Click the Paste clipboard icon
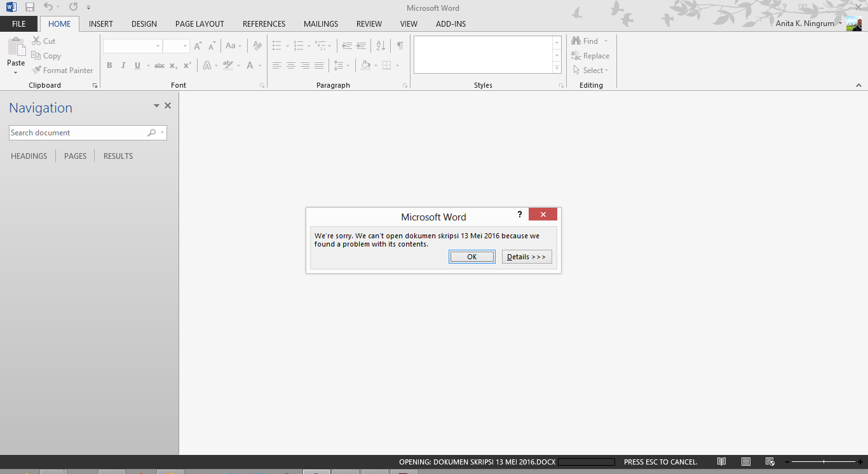This screenshot has width=868, height=474. point(16,48)
